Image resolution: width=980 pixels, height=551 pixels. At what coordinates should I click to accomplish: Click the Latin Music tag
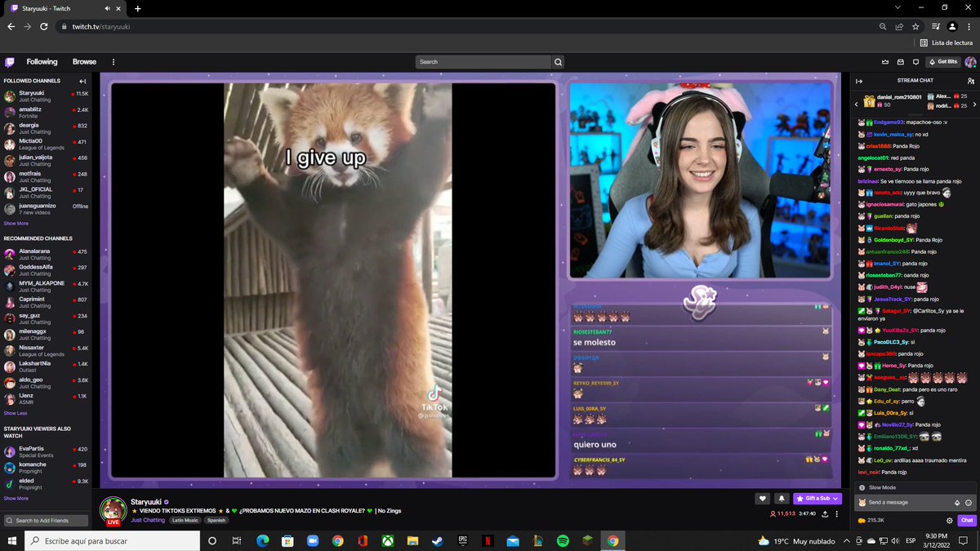tap(185, 520)
